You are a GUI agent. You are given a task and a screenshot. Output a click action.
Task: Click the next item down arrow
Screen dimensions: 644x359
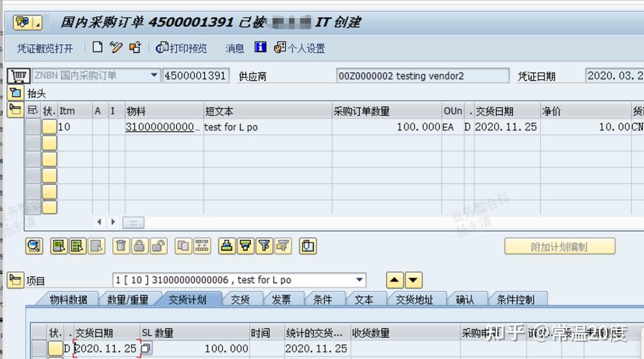[x=413, y=280]
